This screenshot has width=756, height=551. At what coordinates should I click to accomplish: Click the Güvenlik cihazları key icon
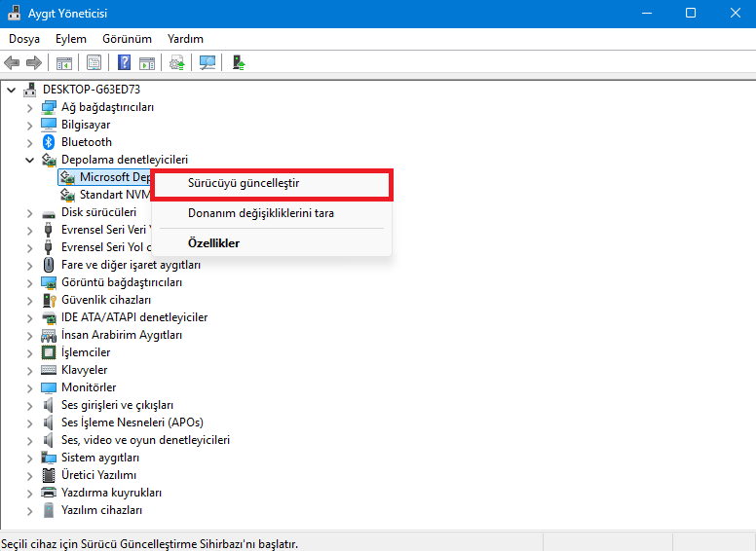(49, 300)
